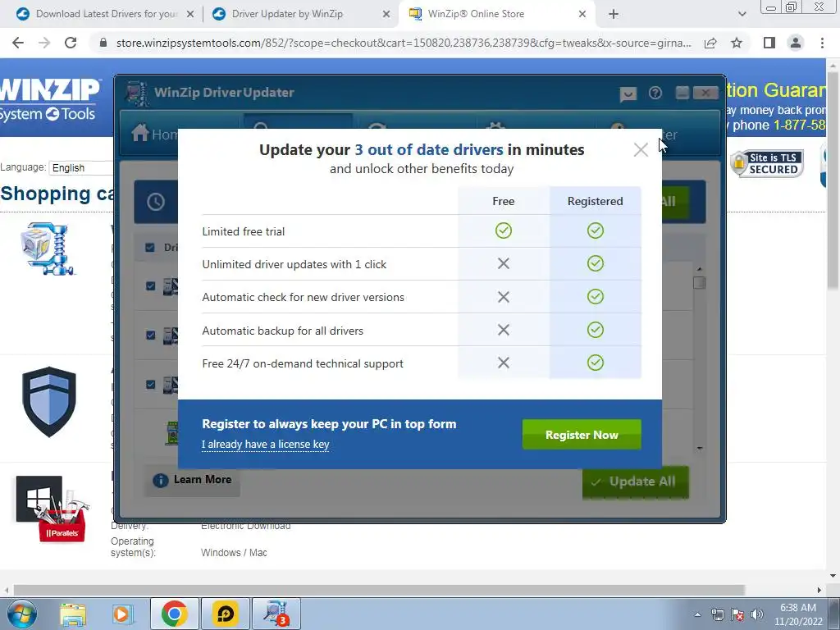This screenshot has width=840, height=630.
Task: Uncheck the first driver row checkbox
Action: tap(151, 286)
